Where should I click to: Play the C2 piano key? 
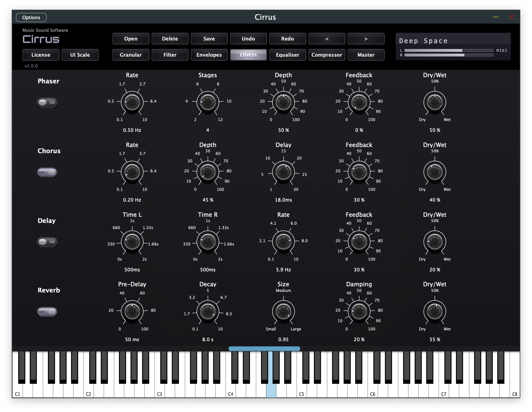click(88, 391)
